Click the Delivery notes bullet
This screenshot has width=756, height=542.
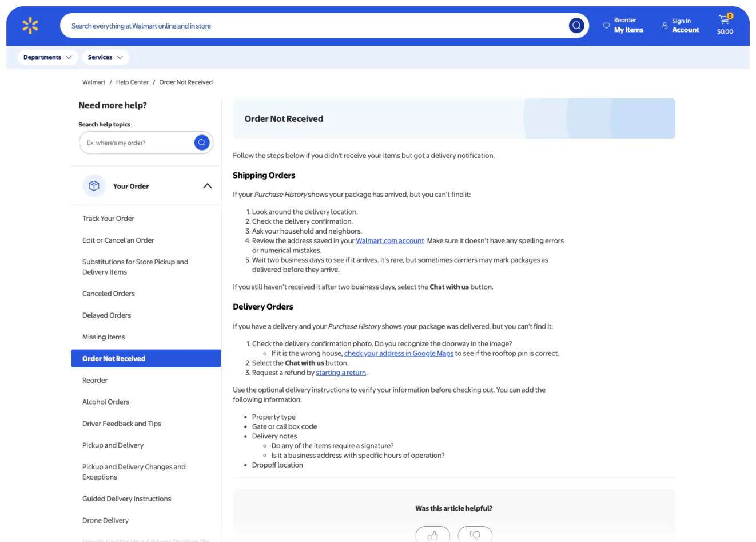(x=274, y=437)
